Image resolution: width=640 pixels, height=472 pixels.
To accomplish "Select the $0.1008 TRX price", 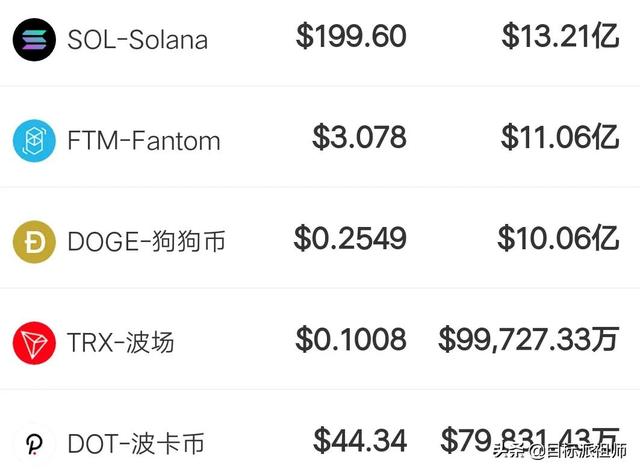I will [x=351, y=339].
